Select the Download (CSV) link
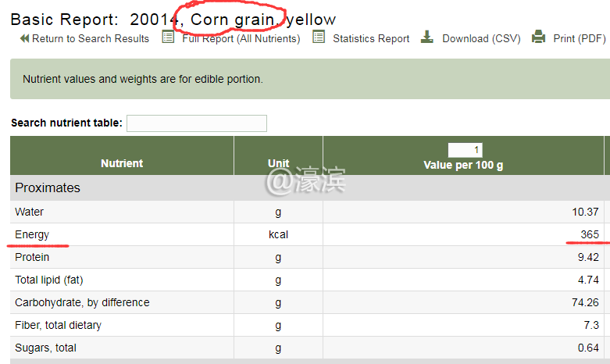Screen dimensions: 610x364 [x=481, y=38]
